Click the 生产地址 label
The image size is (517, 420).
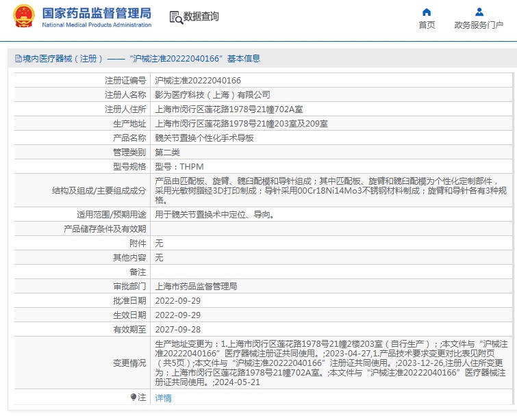(x=129, y=124)
